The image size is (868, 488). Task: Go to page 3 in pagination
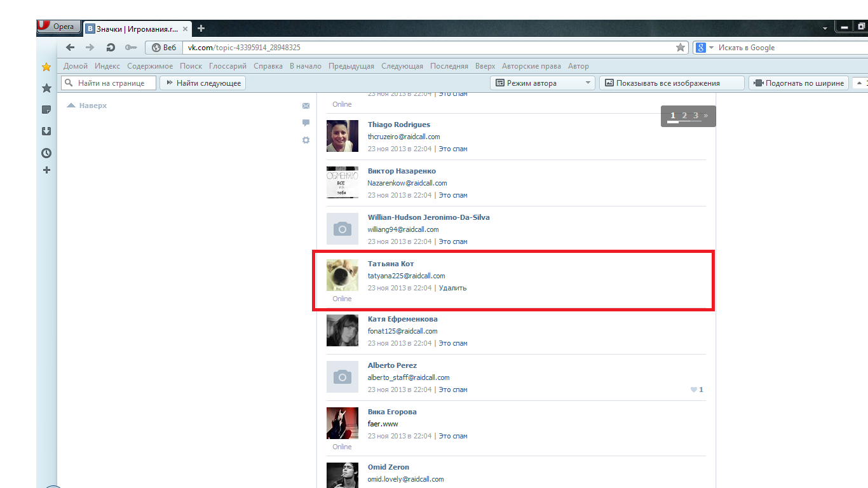coord(696,116)
